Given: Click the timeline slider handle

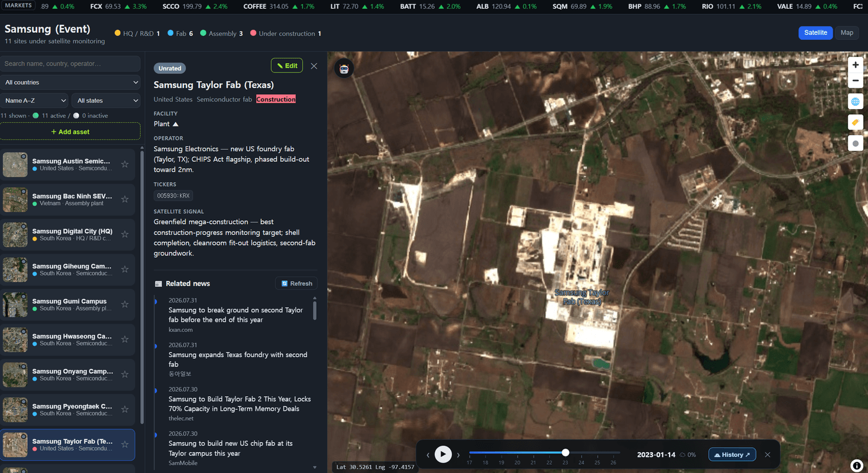Looking at the screenshot, I should (565, 453).
